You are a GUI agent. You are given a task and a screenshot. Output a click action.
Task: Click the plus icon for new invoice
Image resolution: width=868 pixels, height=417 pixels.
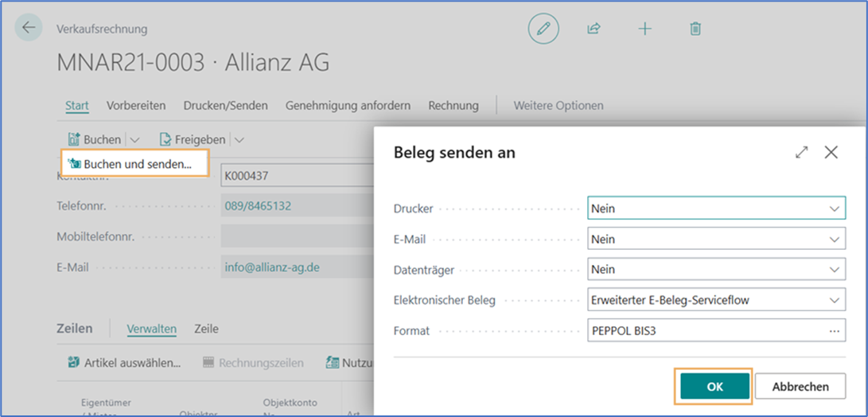(x=645, y=29)
